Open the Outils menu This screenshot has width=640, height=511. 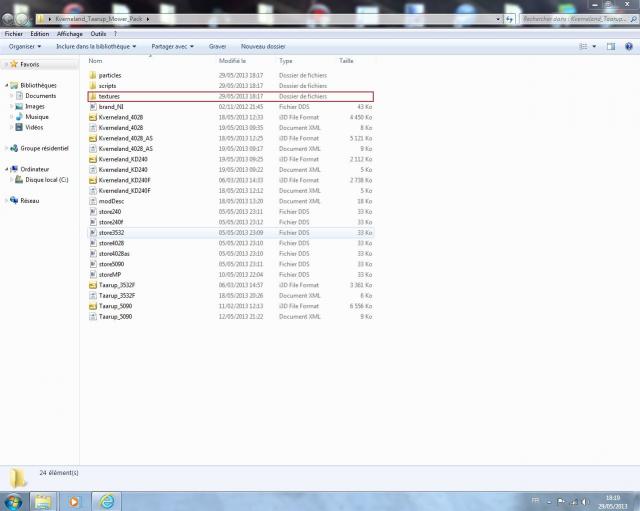(98, 34)
